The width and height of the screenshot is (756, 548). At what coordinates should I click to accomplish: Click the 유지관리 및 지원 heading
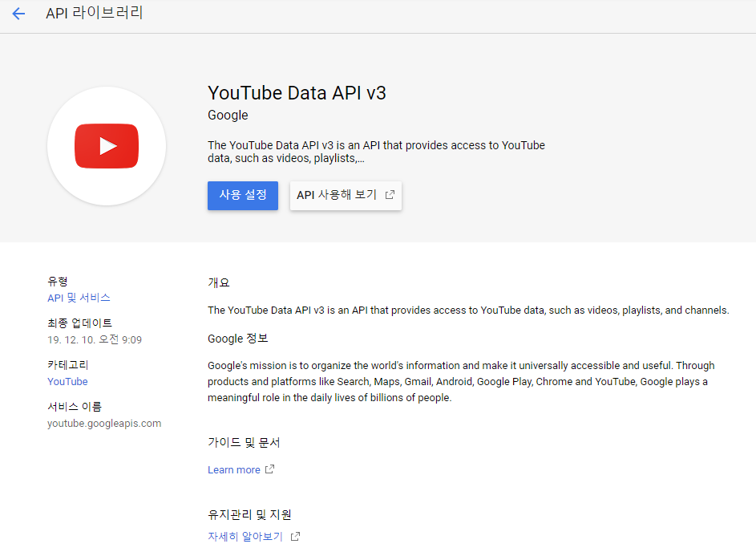249,515
